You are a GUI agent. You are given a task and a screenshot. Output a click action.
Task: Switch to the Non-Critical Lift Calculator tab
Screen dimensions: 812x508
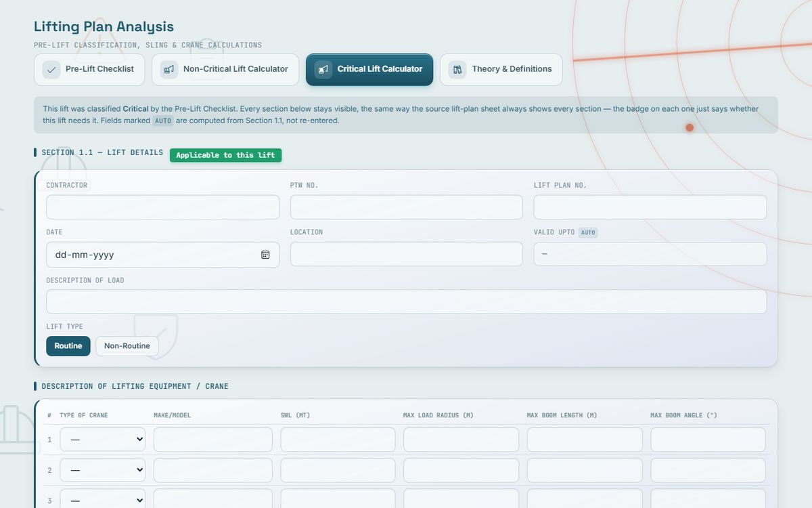(225, 70)
